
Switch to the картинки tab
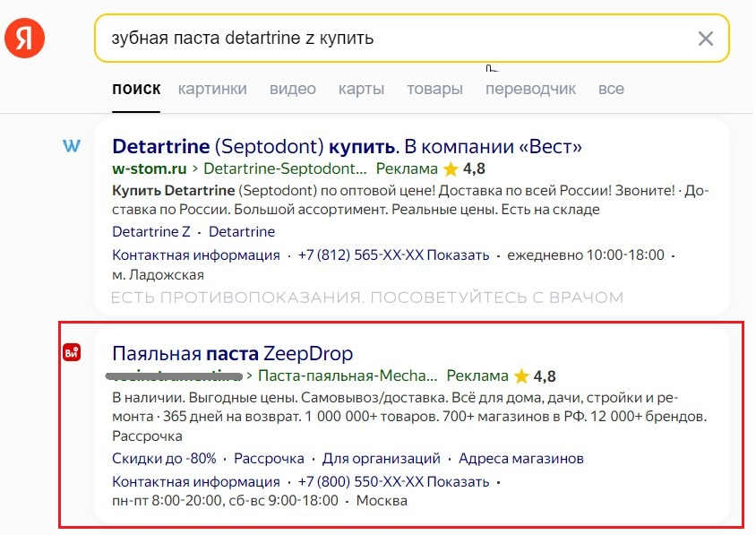pos(212,89)
